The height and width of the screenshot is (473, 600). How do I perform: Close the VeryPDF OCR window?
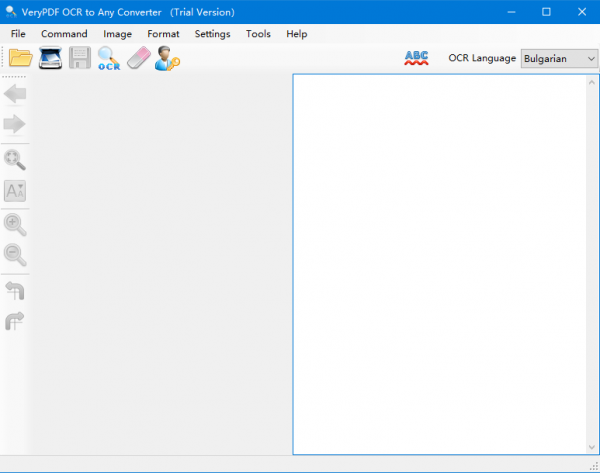(582, 12)
